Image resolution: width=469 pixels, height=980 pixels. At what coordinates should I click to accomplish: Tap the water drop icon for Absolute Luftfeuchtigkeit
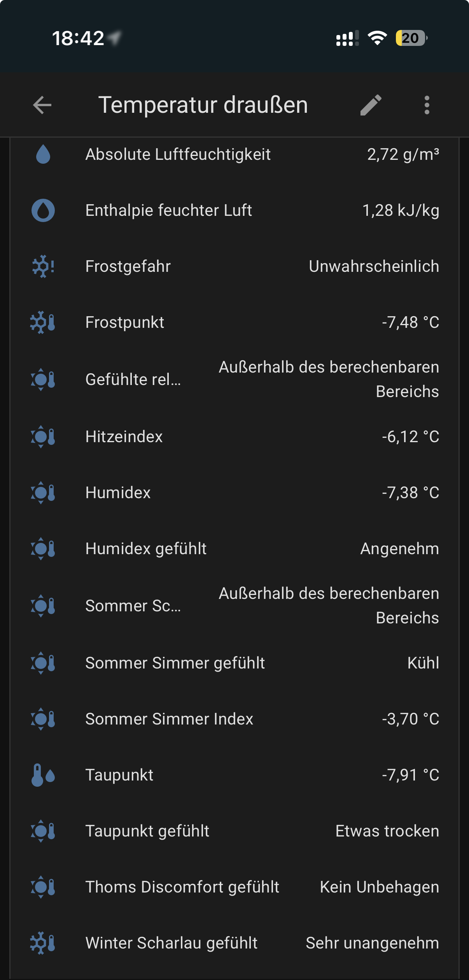[x=43, y=154]
